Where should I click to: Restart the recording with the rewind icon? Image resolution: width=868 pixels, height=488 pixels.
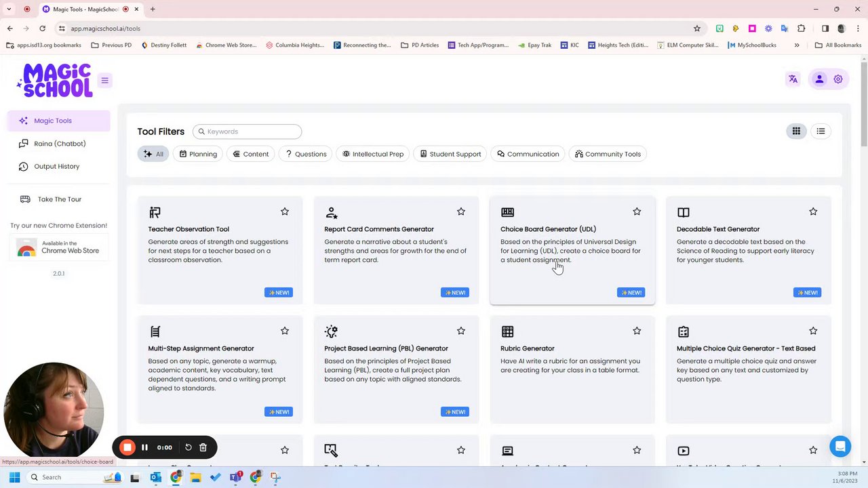(x=189, y=447)
